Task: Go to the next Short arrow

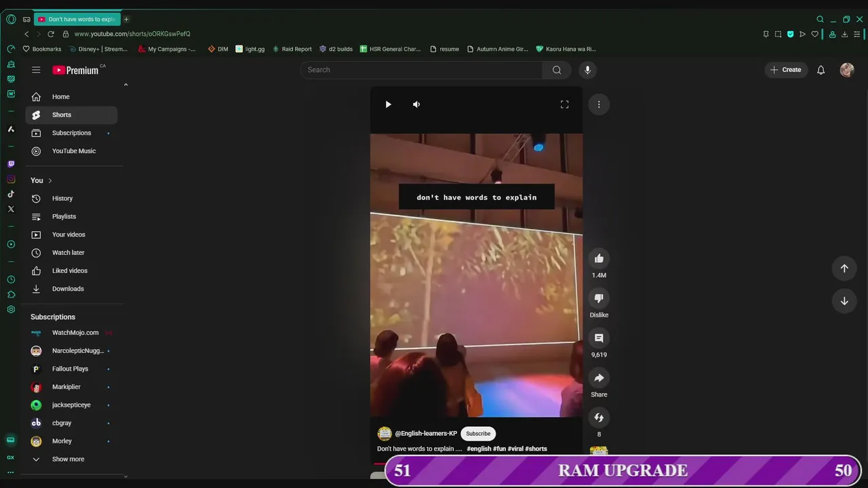Action: tap(844, 301)
